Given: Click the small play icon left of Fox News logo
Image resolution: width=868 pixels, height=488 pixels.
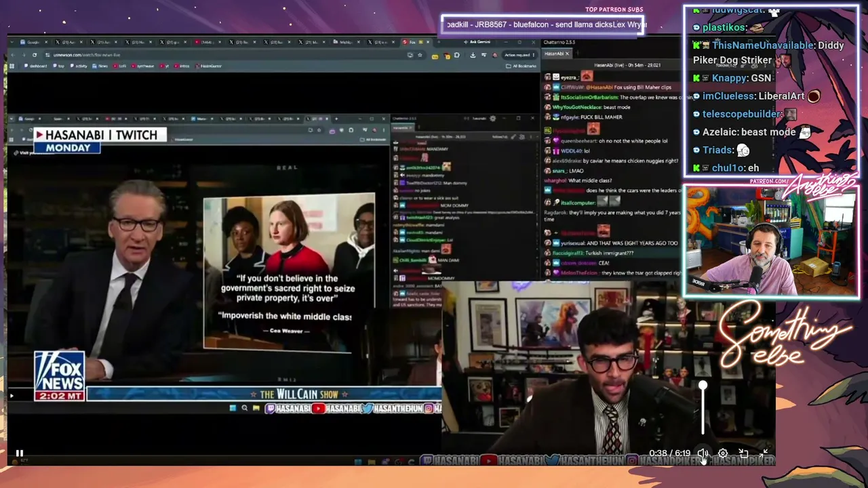Looking at the screenshot, I should (11, 396).
